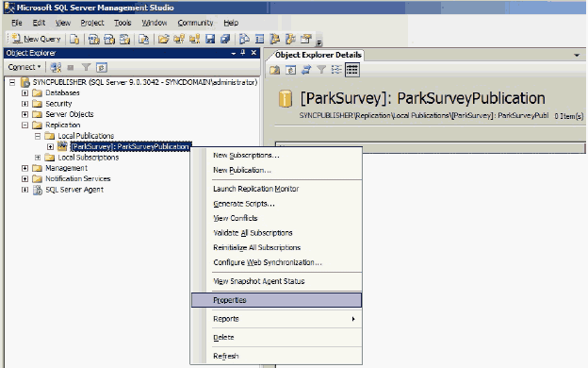This screenshot has height=368, width=588.
Task: Open the main toolbar options overflow arrow
Action: tap(319, 42)
